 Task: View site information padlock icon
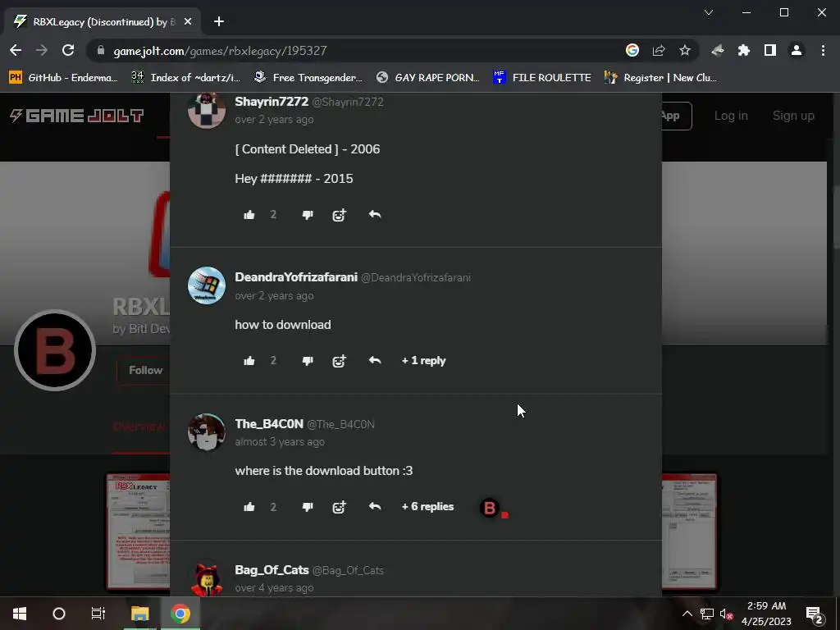point(101,50)
